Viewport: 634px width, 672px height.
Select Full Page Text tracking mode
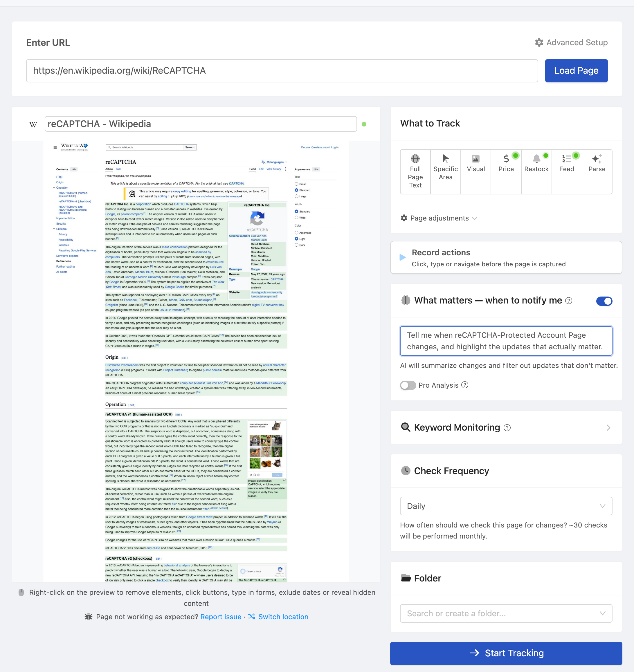(415, 171)
